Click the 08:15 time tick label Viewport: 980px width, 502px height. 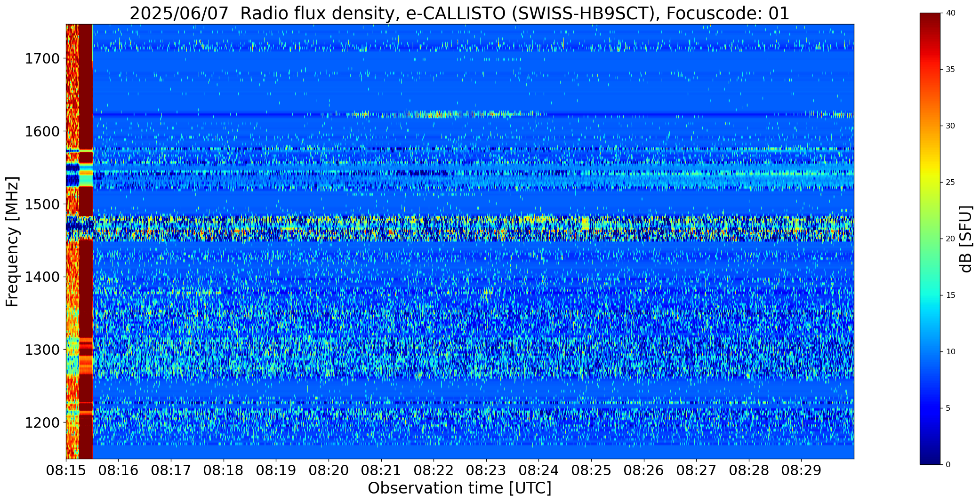(x=66, y=470)
